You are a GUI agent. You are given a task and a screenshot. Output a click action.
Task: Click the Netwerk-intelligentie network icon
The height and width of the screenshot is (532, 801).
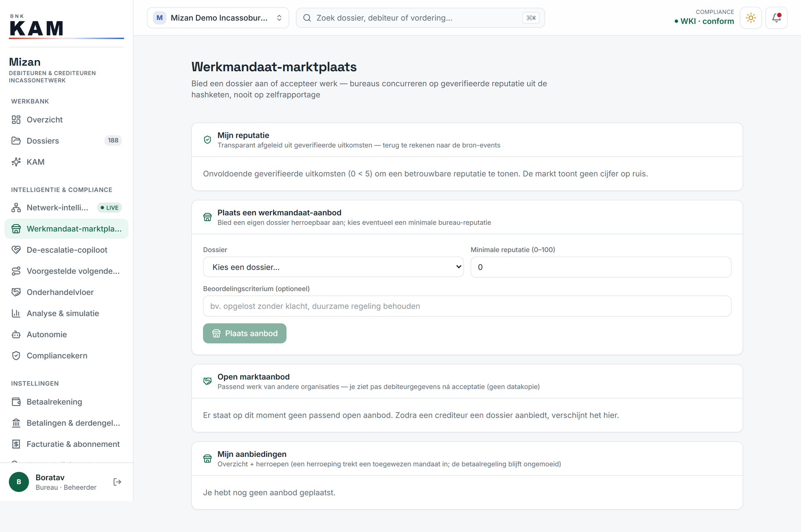pyautogui.click(x=16, y=207)
